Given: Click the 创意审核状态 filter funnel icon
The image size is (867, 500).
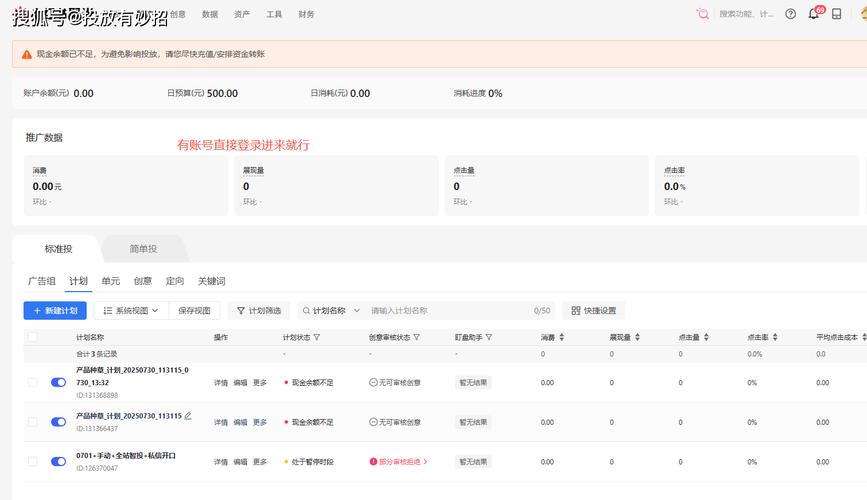Looking at the screenshot, I should tap(416, 337).
